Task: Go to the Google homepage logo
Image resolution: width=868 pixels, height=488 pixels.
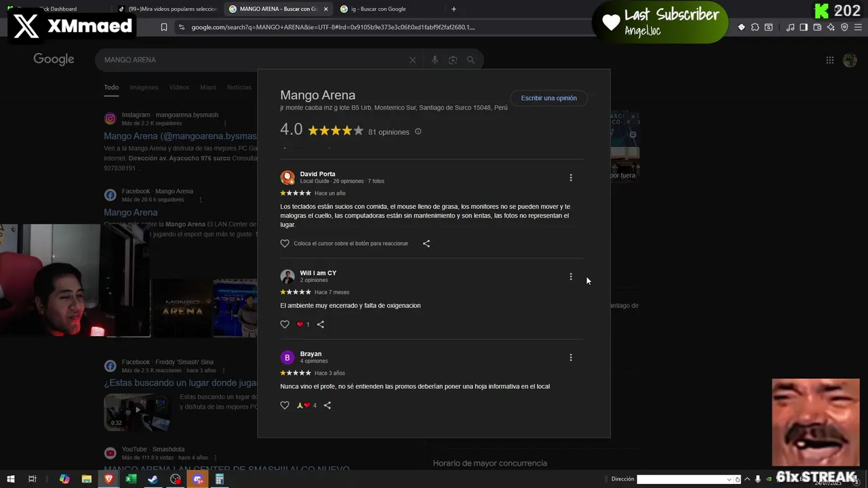Action: click(54, 60)
